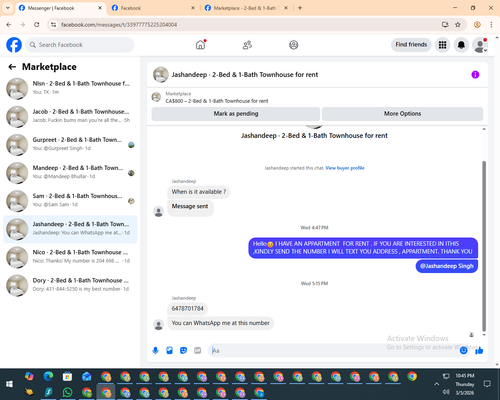
Task: Click the 'When is it available ?' message
Action: 199,192
